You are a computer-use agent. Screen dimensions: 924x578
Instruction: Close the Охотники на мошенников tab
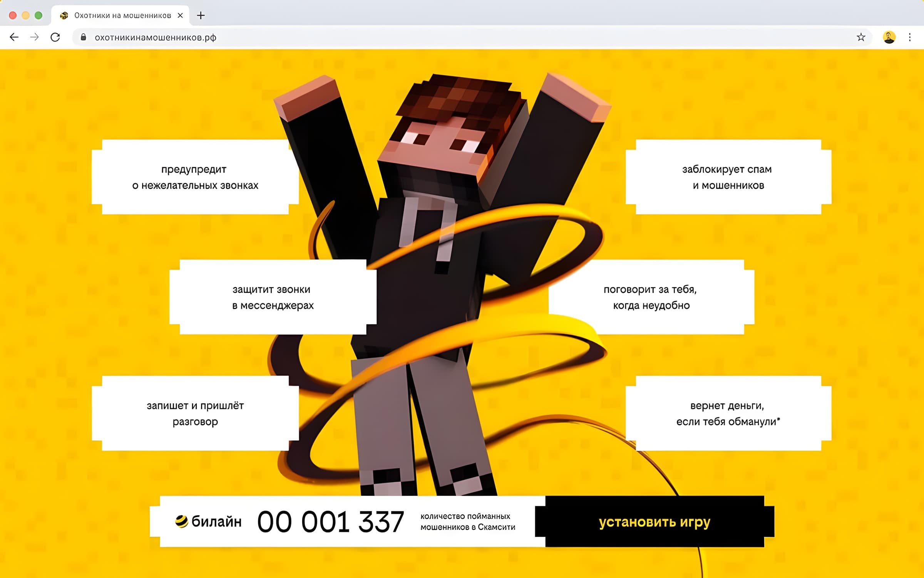[x=180, y=15]
